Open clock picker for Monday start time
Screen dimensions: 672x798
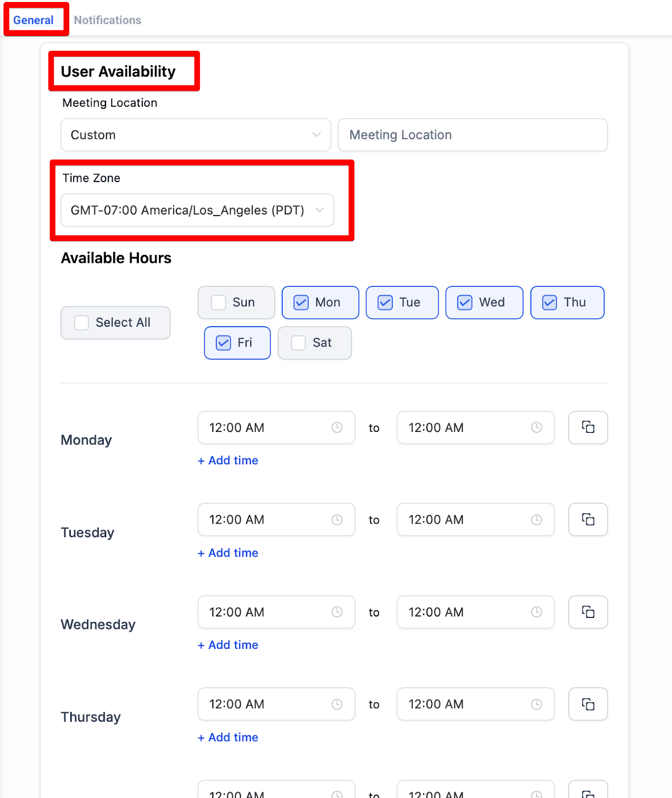coord(337,427)
